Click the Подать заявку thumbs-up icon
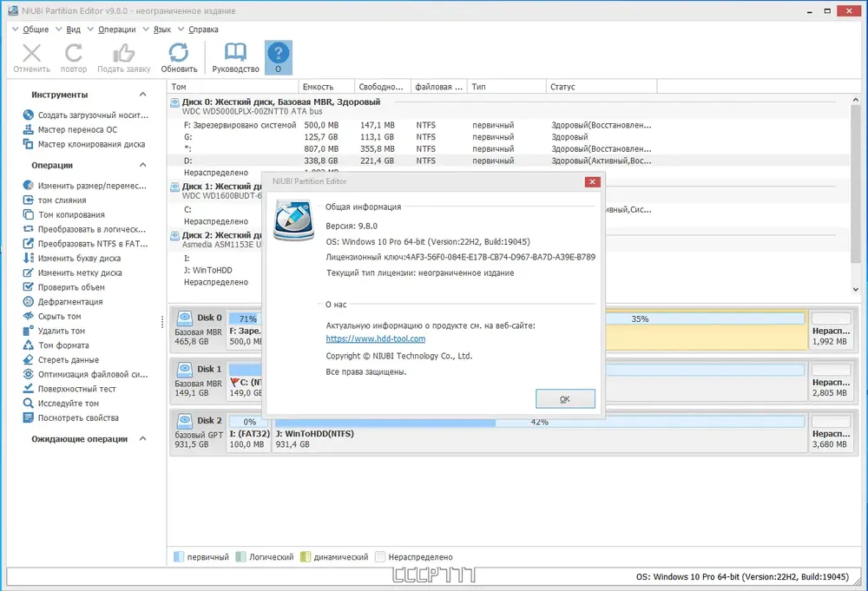Image resolution: width=868 pixels, height=591 pixels. (123, 53)
